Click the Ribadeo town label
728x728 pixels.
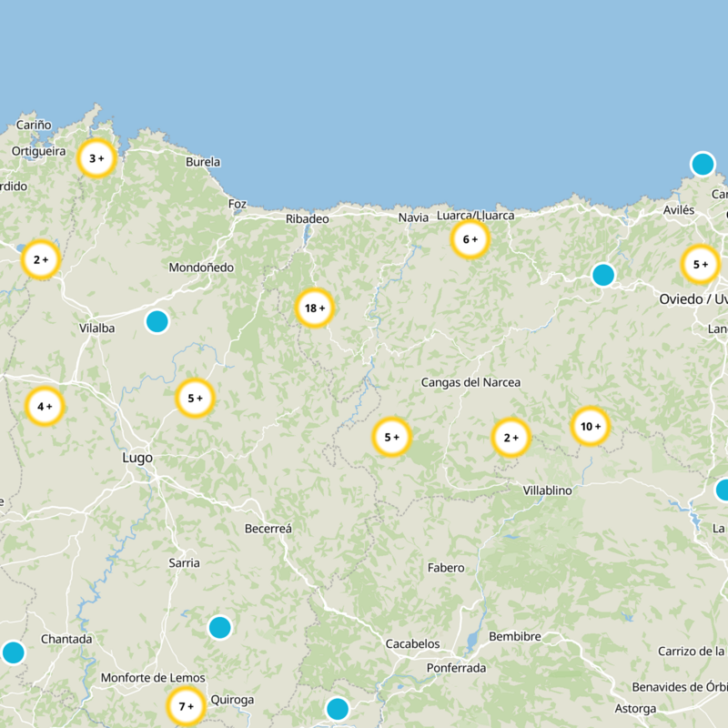(x=308, y=218)
